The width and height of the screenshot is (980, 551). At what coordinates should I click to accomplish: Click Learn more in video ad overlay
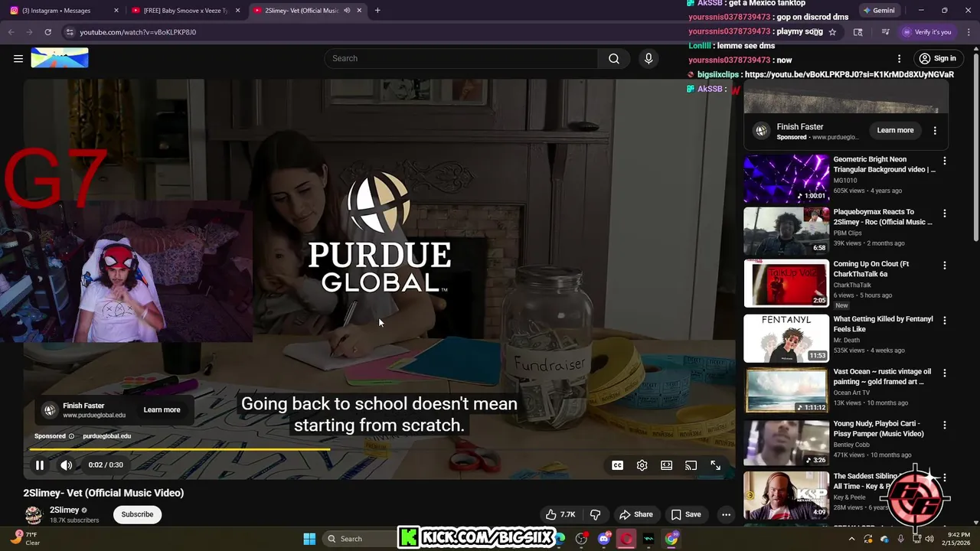pos(162,409)
